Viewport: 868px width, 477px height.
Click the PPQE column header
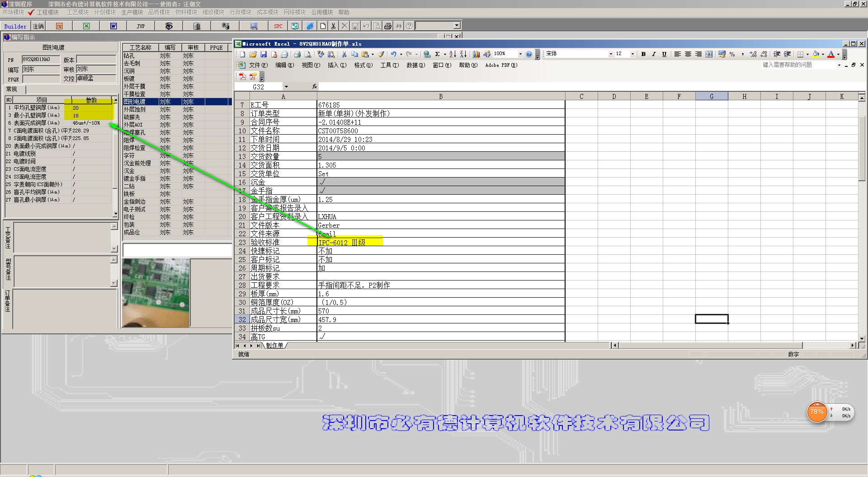217,47
